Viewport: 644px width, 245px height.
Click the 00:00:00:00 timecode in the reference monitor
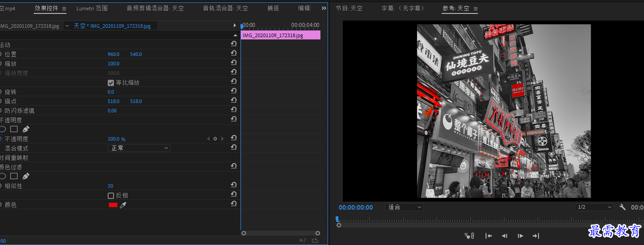click(x=355, y=207)
